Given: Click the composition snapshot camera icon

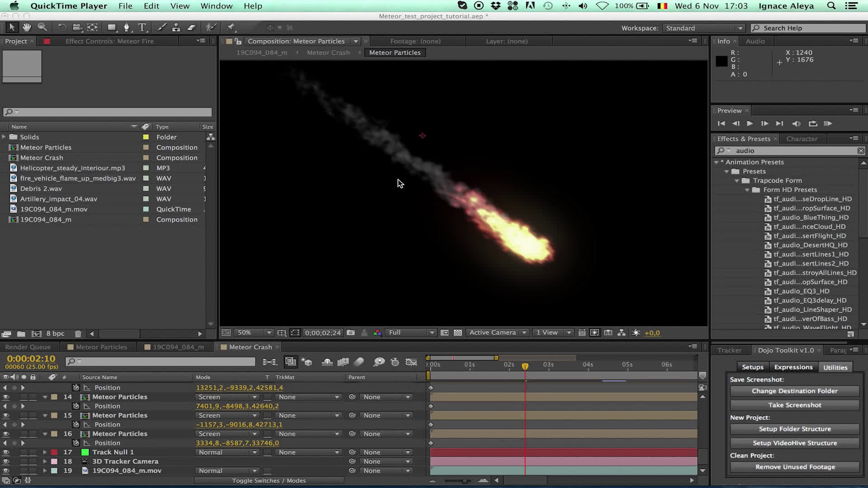Looking at the screenshot, I should click(351, 333).
